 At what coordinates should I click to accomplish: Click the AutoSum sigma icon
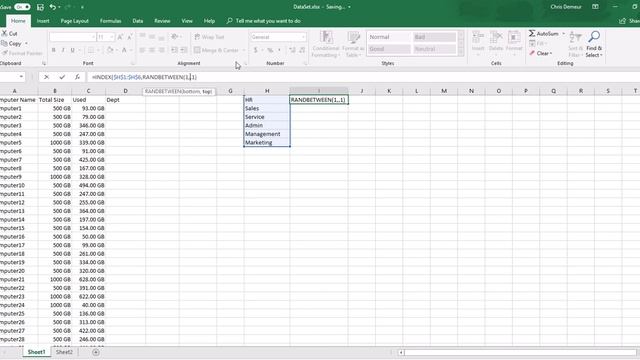[532, 33]
